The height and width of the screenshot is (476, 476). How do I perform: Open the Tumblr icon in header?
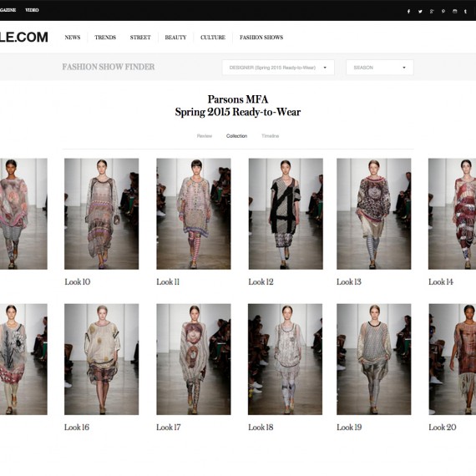click(465, 12)
